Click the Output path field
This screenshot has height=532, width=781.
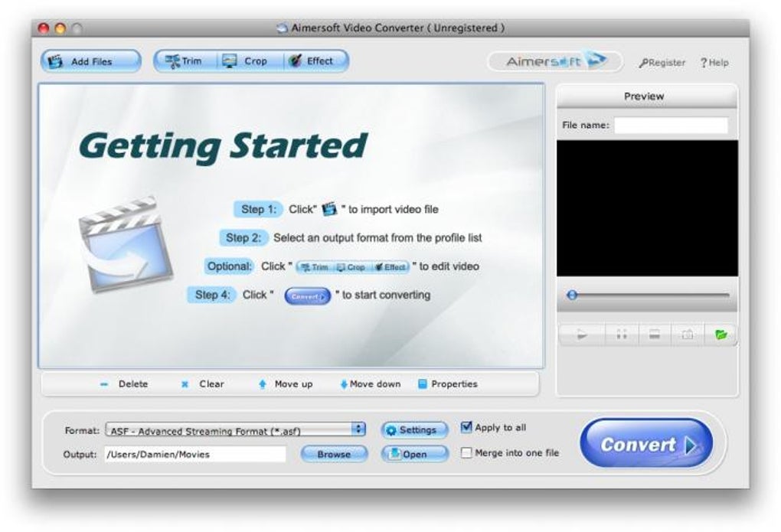point(195,454)
